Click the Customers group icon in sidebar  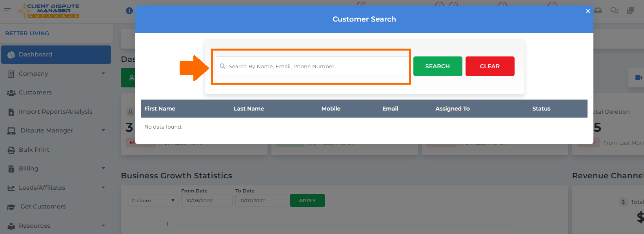pyautogui.click(x=11, y=93)
